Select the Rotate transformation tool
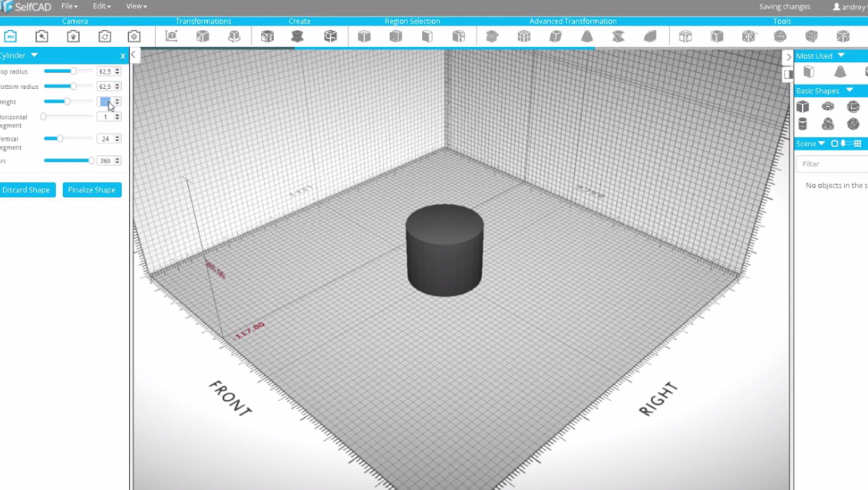 coord(234,37)
